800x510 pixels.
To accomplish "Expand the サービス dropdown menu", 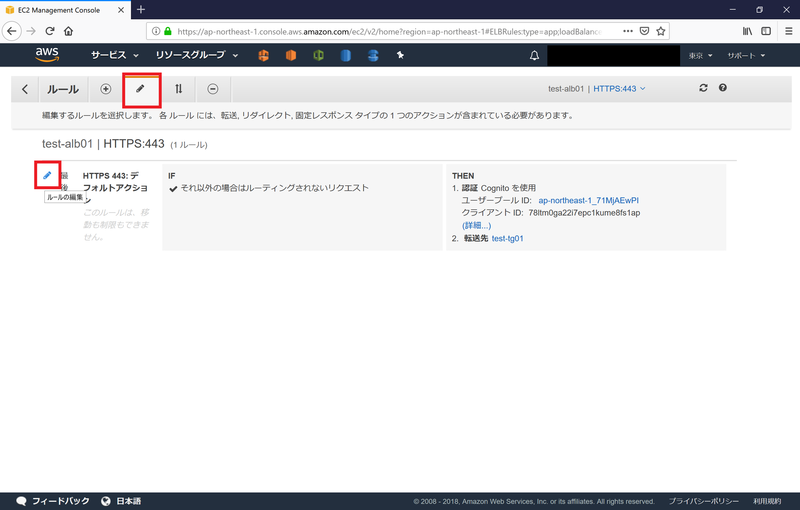I will (114, 55).
